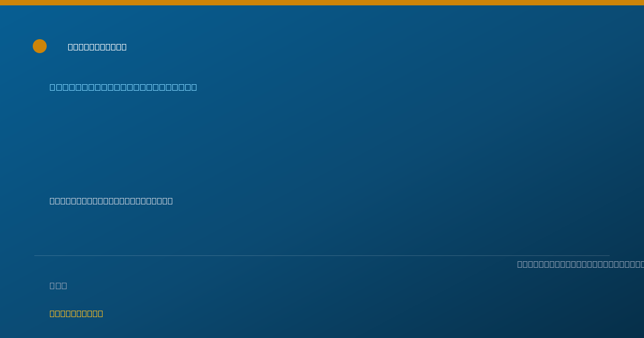Select the light blue headline text line
This screenshot has width=644, height=338.
click(123, 87)
